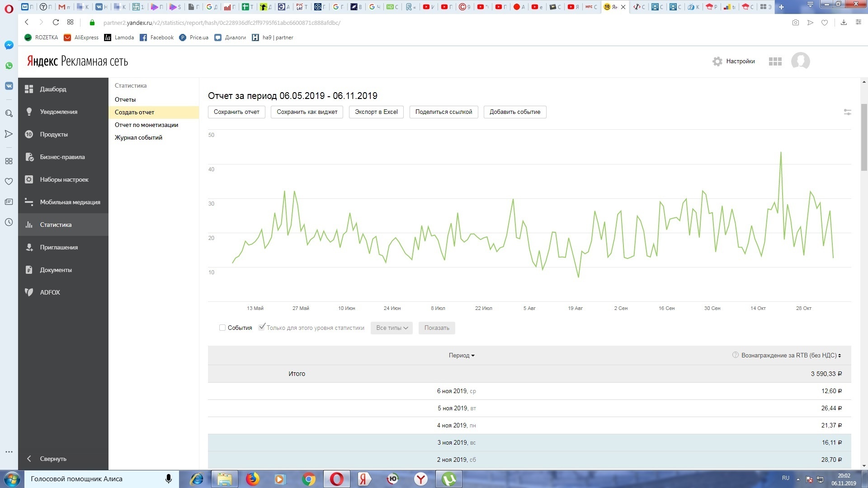
Task: Click 'Экспорт в Excel' button
Action: [x=376, y=112]
